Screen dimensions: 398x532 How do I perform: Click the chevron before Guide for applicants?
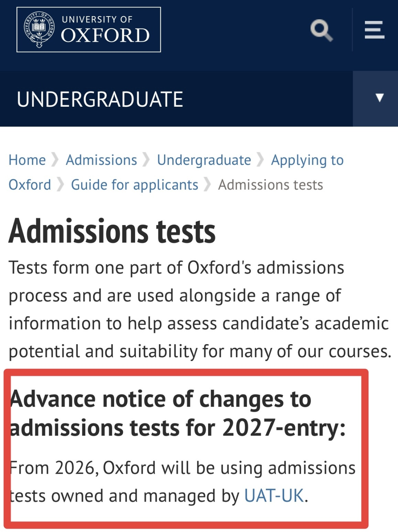pos(60,184)
